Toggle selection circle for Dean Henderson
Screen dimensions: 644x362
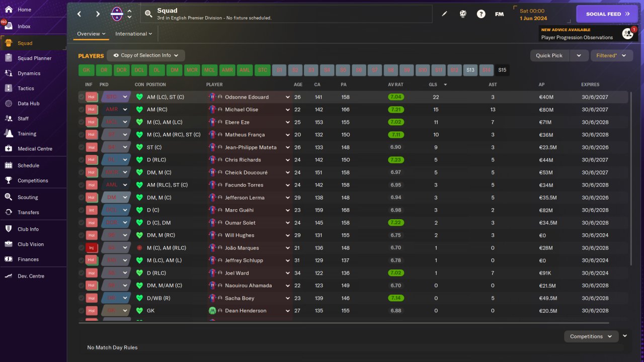click(82, 311)
